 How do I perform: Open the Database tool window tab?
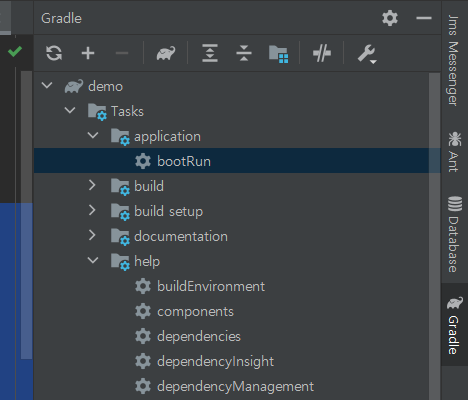click(x=454, y=234)
